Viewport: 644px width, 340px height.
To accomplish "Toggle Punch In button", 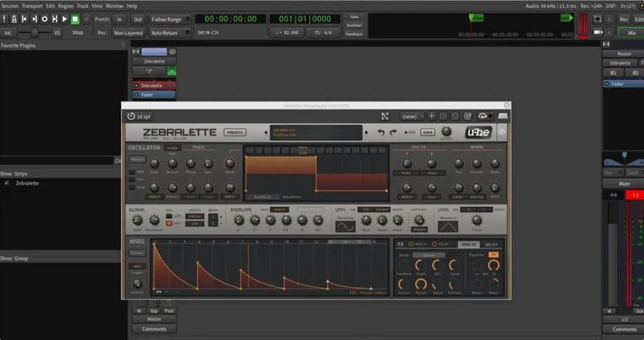I will [x=119, y=19].
